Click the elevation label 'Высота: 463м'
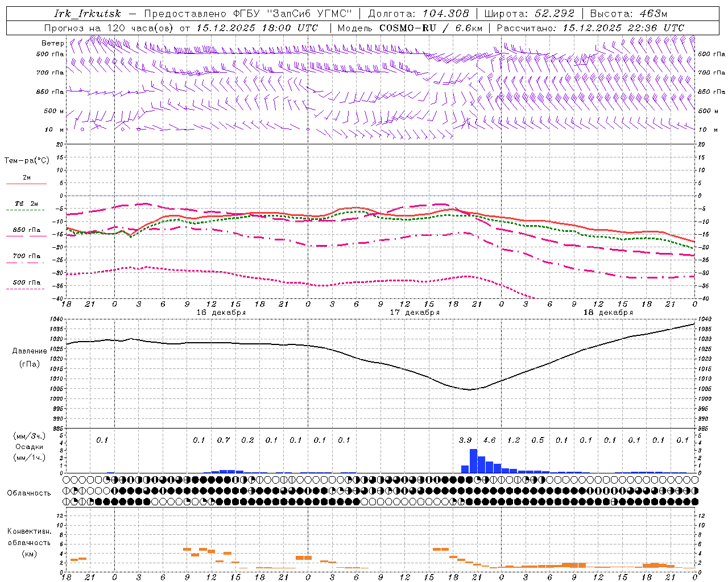 pyautogui.click(x=628, y=14)
